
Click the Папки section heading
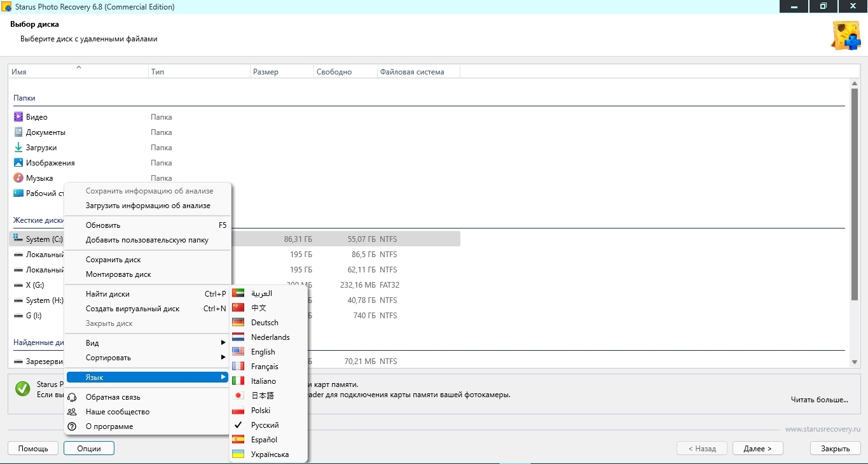tap(24, 98)
